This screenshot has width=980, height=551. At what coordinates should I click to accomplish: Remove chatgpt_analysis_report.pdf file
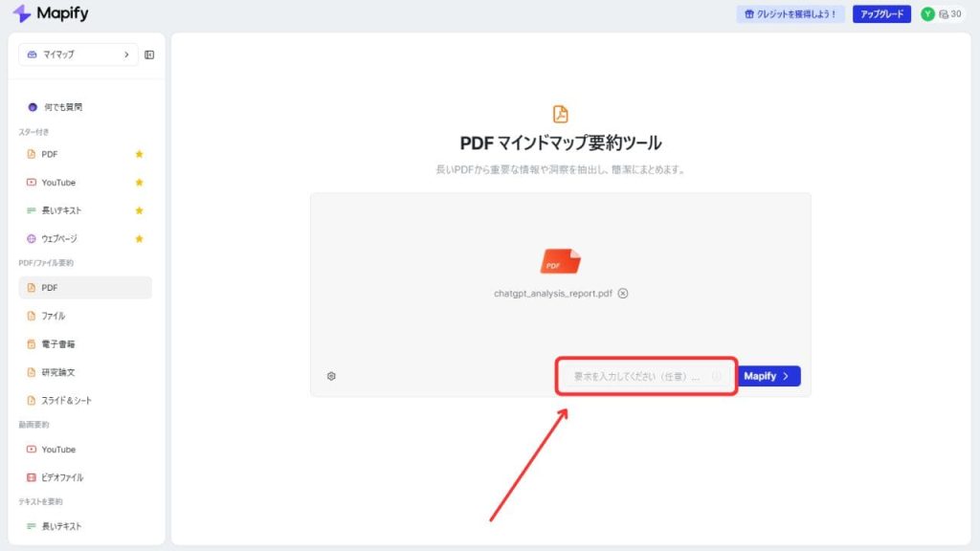click(x=623, y=294)
